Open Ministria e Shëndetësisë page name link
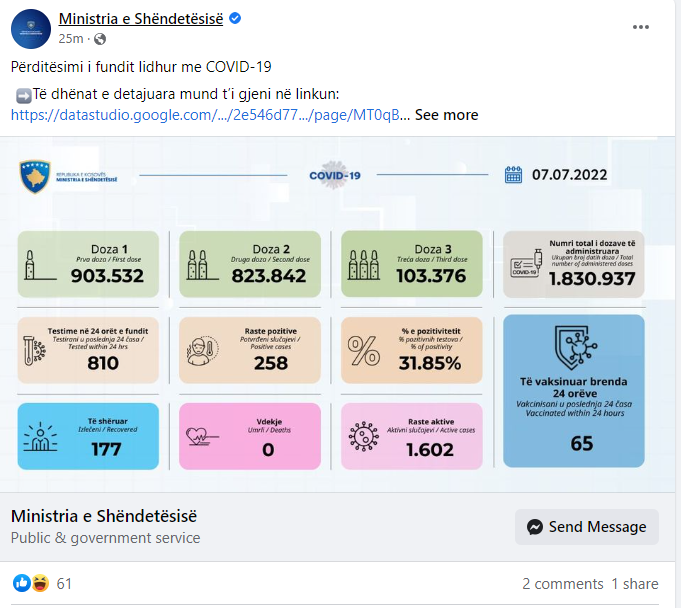The width and height of the screenshot is (681, 608). coord(141,19)
